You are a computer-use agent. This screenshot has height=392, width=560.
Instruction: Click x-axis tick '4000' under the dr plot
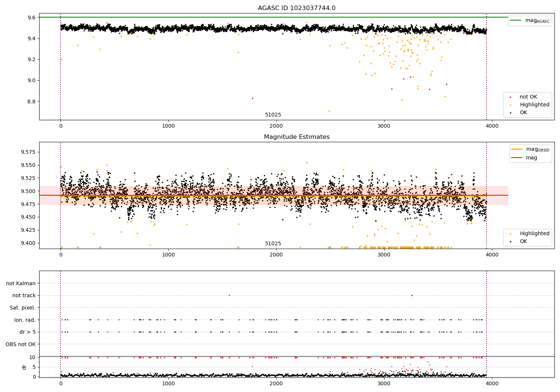pos(492,384)
